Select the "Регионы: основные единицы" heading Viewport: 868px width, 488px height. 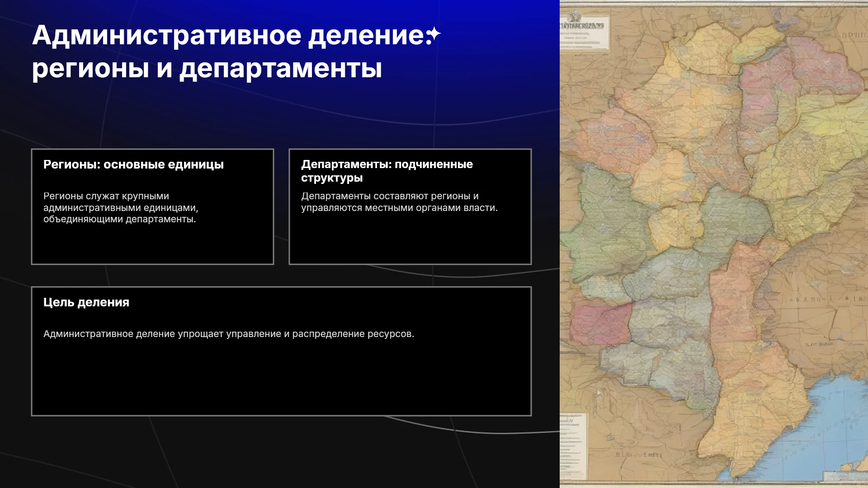pos(133,164)
